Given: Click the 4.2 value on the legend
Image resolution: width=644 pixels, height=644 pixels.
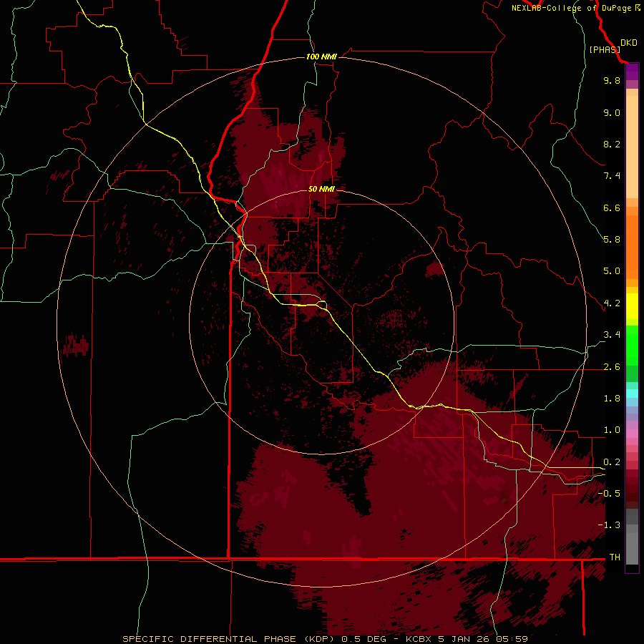Looking at the screenshot, I should tap(612, 303).
